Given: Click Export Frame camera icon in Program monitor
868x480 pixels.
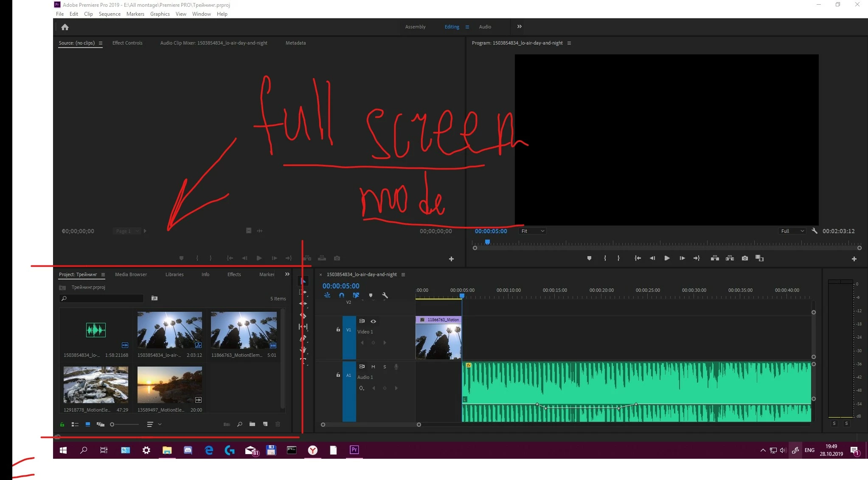Looking at the screenshot, I should pos(744,258).
